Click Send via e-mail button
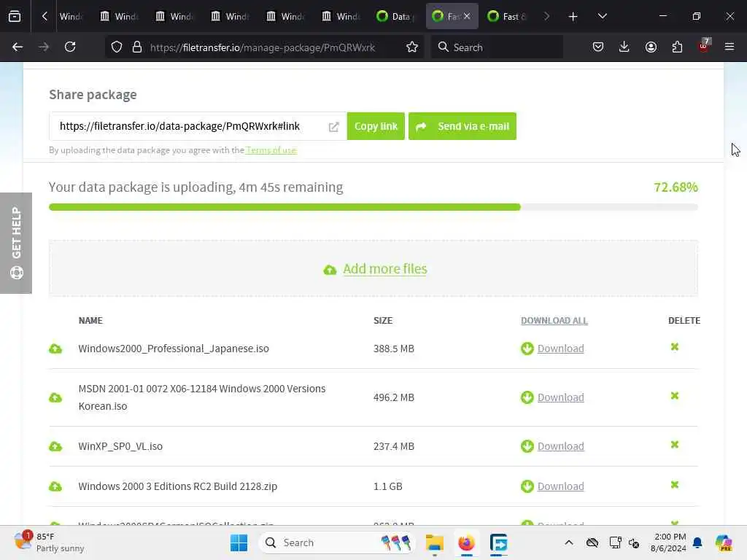The height and width of the screenshot is (560, 747). click(462, 126)
